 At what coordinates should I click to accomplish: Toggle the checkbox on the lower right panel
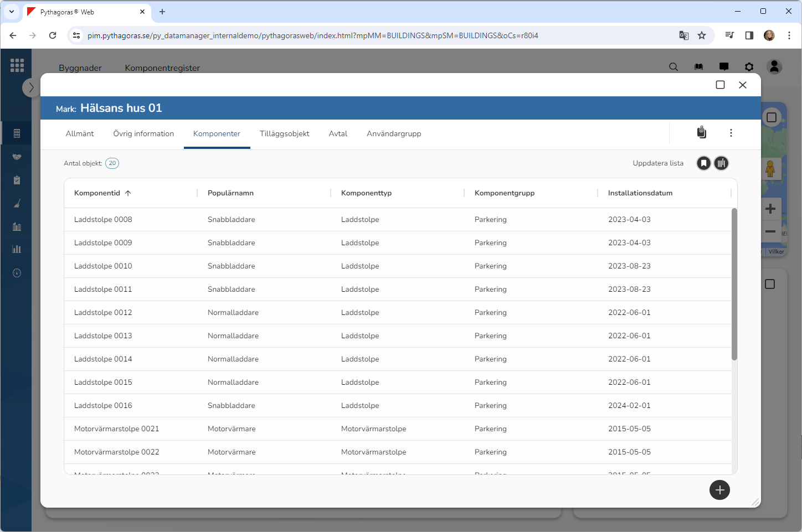[x=770, y=284]
